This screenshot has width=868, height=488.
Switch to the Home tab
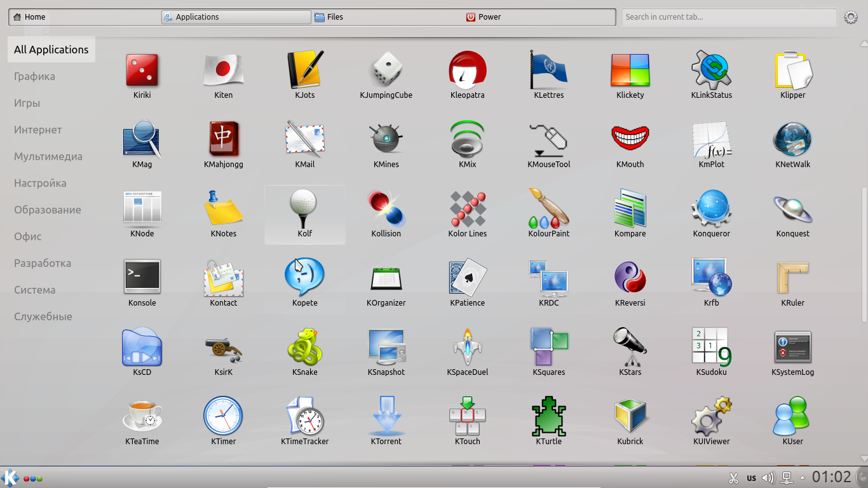(35, 17)
